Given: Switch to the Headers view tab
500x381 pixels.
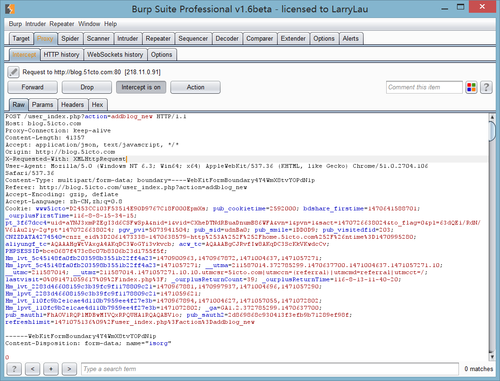Looking at the screenshot, I should 72,105.
